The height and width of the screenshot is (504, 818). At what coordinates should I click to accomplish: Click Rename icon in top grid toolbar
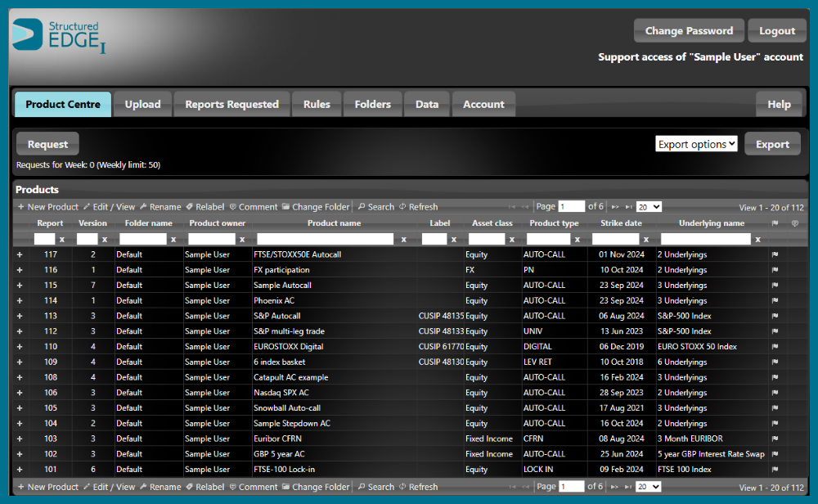[144, 207]
